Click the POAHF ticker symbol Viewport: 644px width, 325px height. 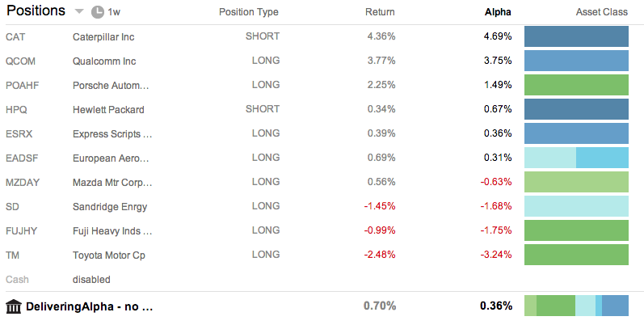(21, 86)
